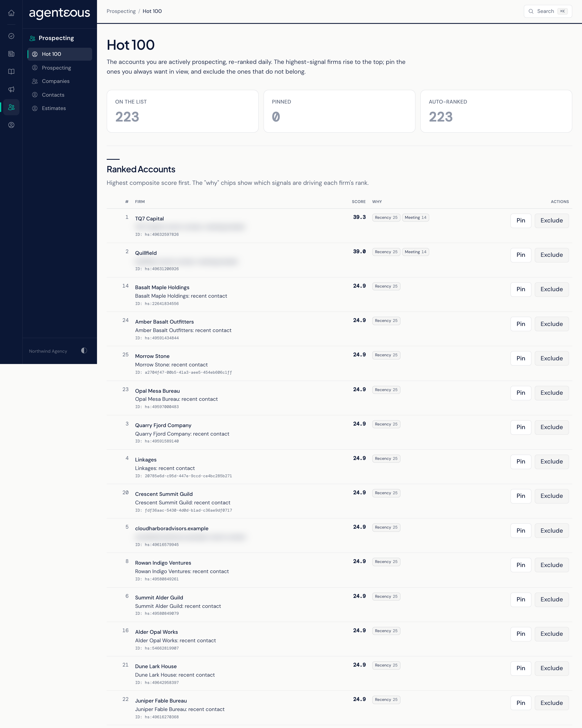This screenshot has height=728, width=582.
Task: Open the home icon in the left rail
Action: point(11,13)
